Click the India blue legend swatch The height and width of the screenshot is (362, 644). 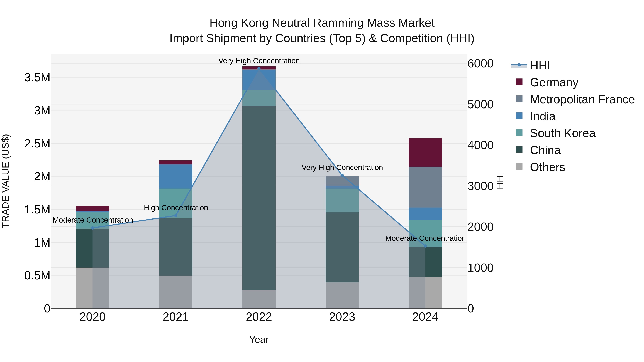(519, 116)
